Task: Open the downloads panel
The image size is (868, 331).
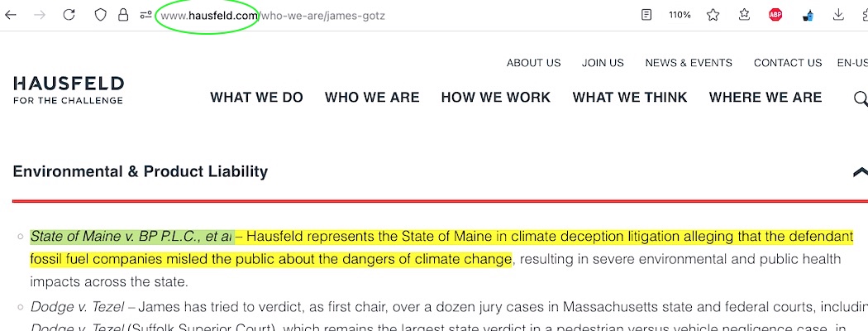Action: pyautogui.click(x=839, y=15)
